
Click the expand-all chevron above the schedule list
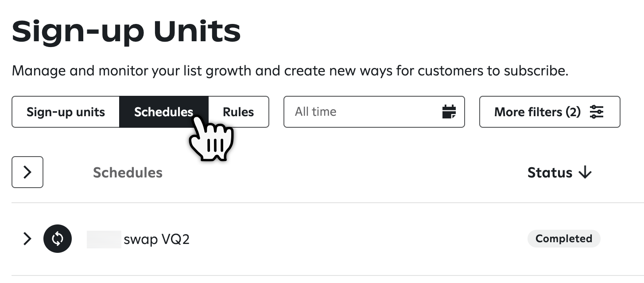[27, 172]
